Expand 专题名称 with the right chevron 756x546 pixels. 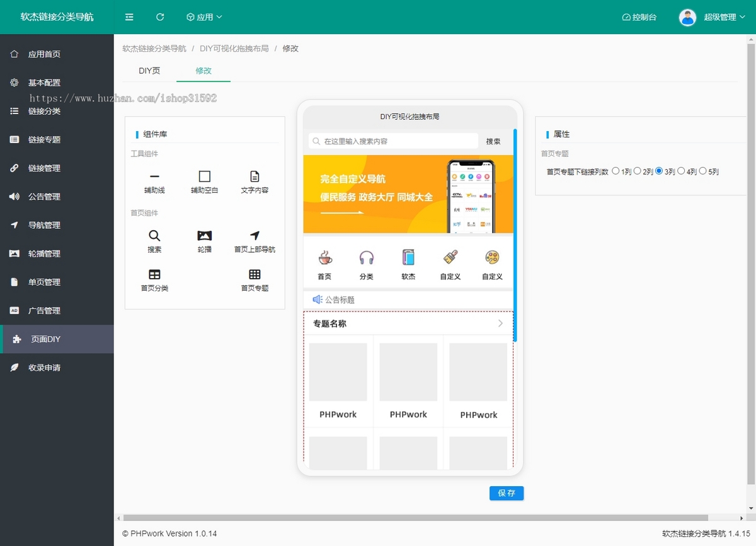(500, 323)
